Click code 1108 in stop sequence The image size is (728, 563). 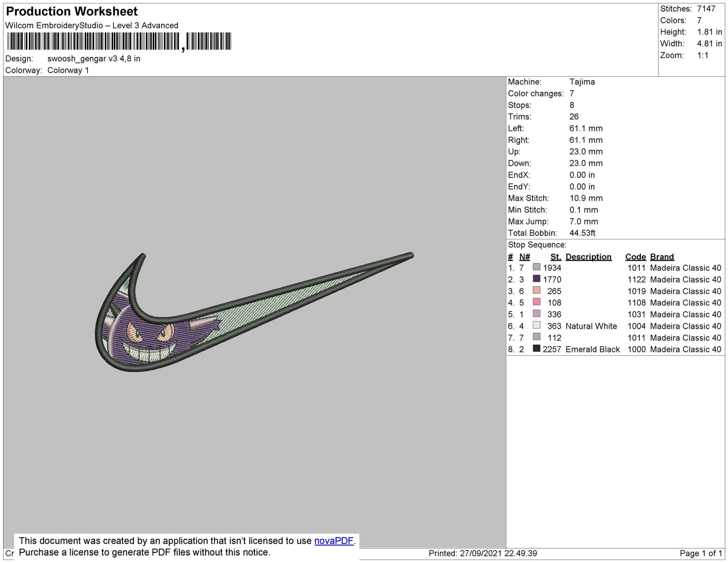pyautogui.click(x=636, y=302)
